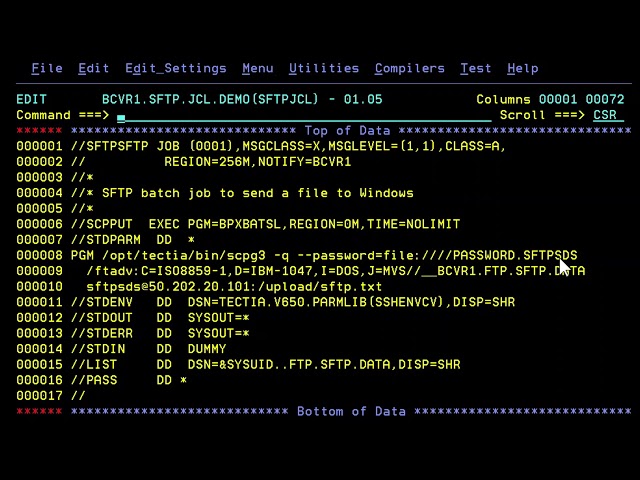This screenshot has width=640, height=480.
Task: Open the Test menu
Action: (x=475, y=68)
